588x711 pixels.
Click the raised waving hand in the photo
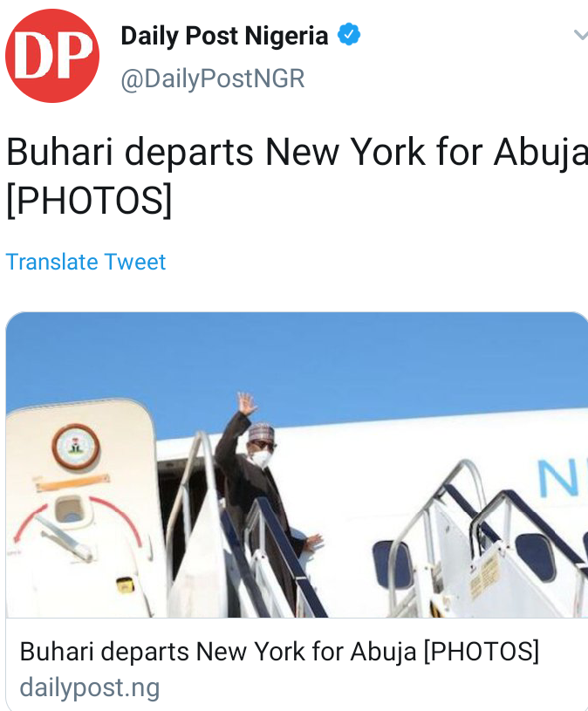coord(247,403)
